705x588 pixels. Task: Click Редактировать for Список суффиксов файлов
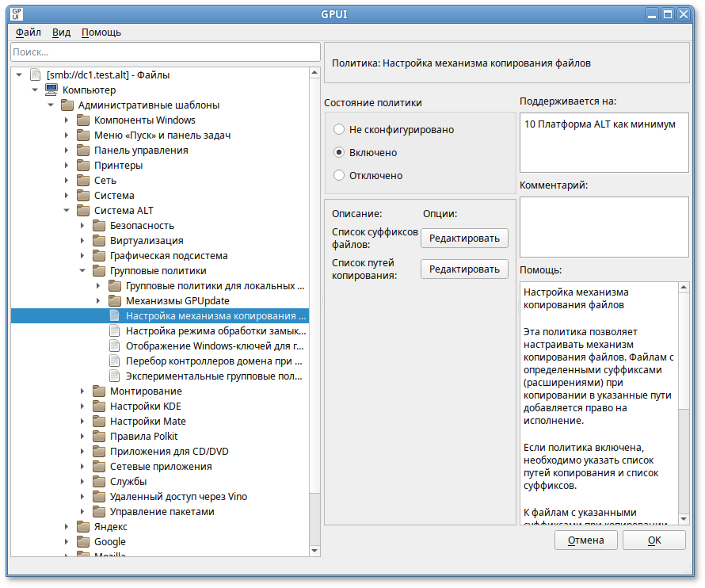pos(464,239)
